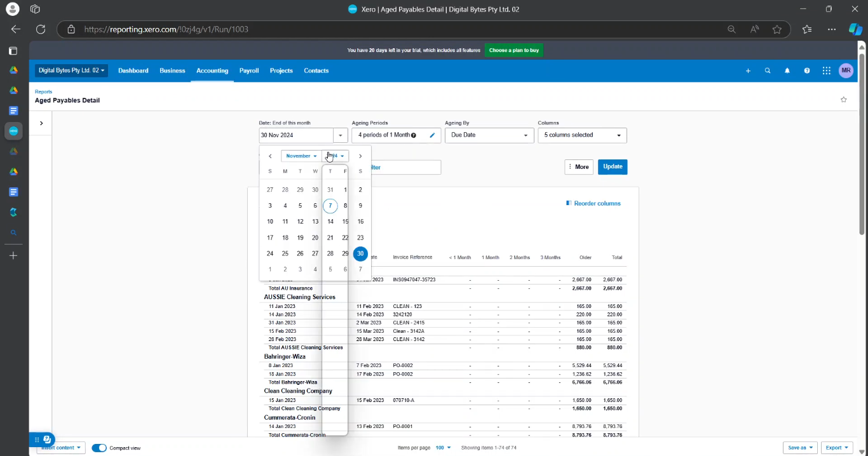This screenshot has height=456, width=868.
Task: Open the browser profile icon
Action: (12, 9)
